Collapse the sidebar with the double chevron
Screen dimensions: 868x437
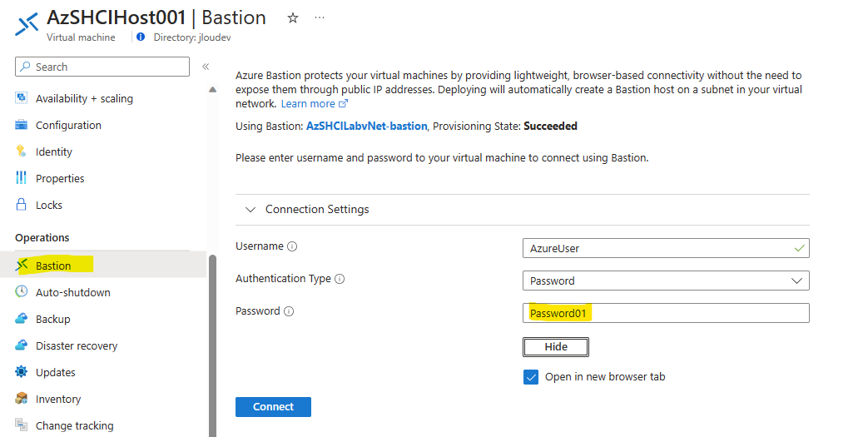pos(206,67)
